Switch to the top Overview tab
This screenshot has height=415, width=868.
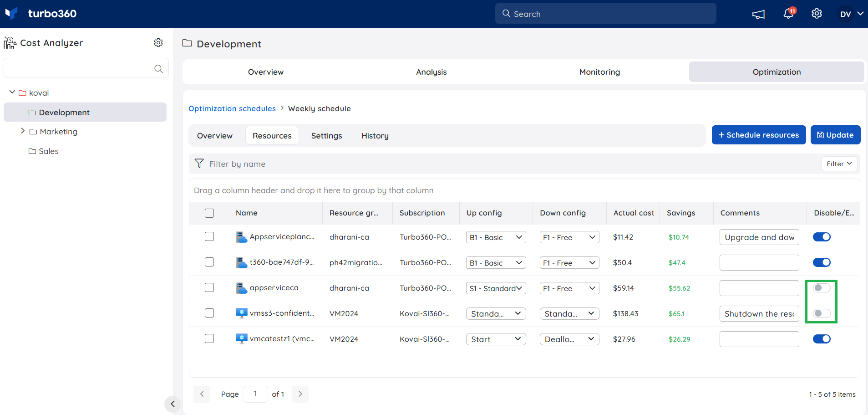click(266, 72)
